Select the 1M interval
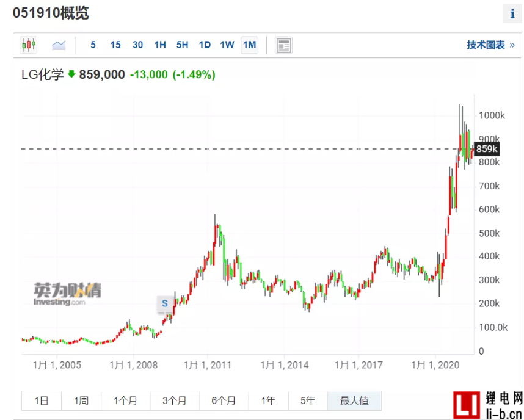The width and height of the screenshot is (524, 420). coord(250,45)
